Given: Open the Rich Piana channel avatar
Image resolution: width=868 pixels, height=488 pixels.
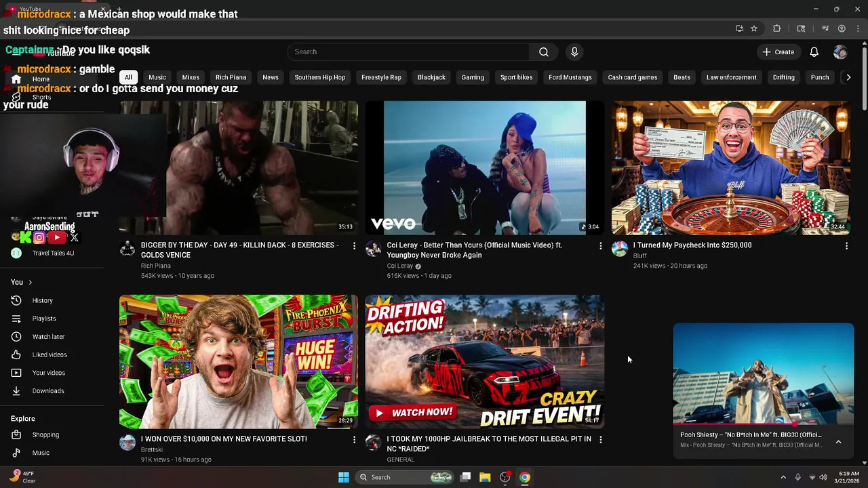Looking at the screenshot, I should click(x=127, y=249).
